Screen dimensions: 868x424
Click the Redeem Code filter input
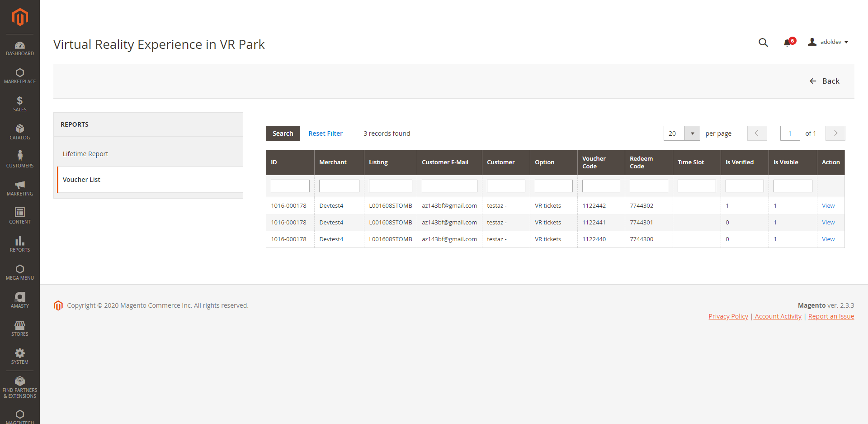point(649,186)
